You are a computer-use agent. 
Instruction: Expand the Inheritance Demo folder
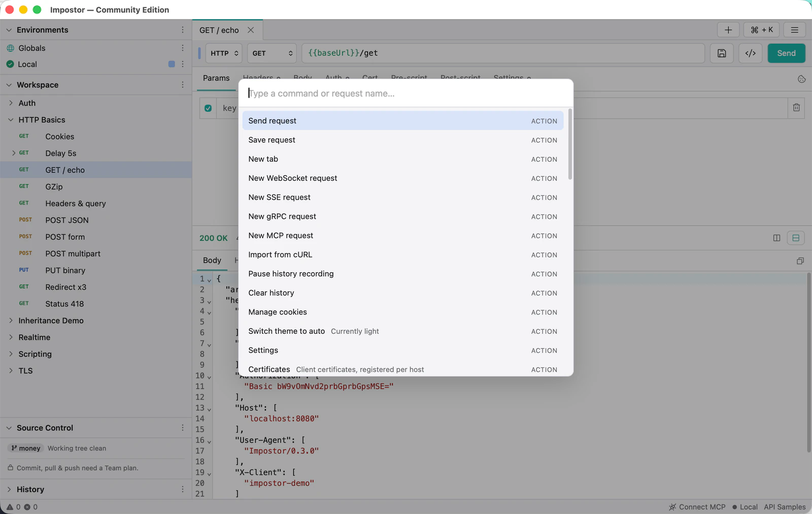pos(11,320)
